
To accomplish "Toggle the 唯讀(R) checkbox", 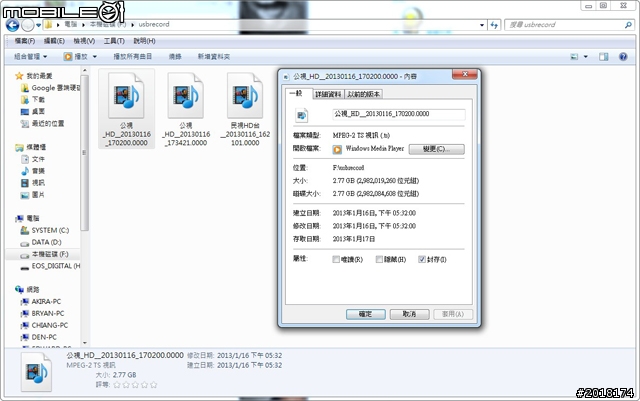I will click(336, 259).
